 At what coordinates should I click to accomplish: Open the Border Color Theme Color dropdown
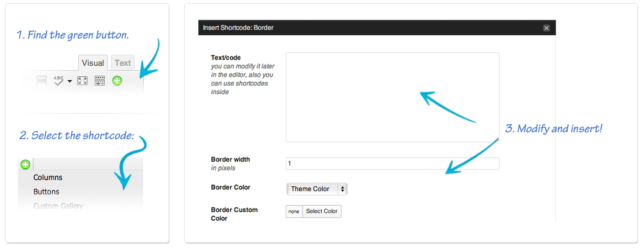317,189
